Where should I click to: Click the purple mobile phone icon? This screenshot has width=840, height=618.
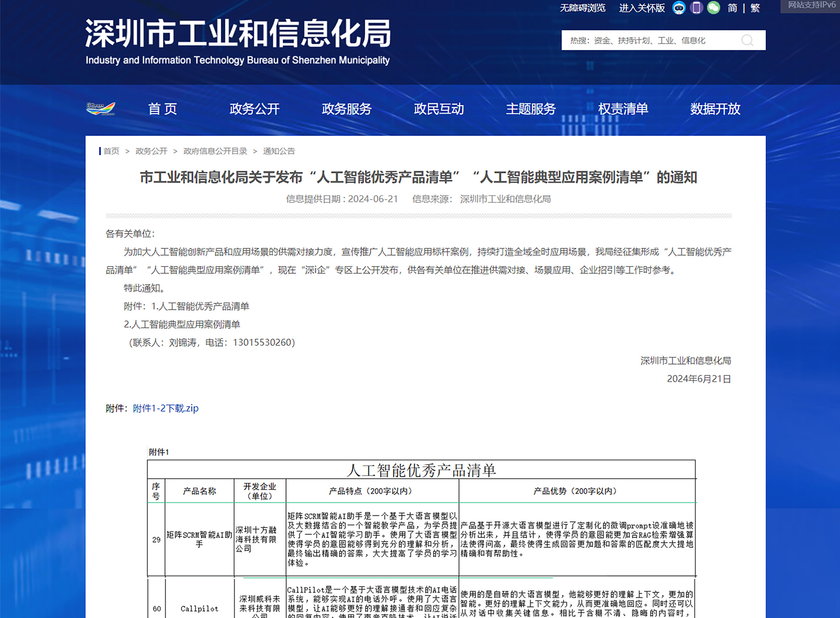697,8
